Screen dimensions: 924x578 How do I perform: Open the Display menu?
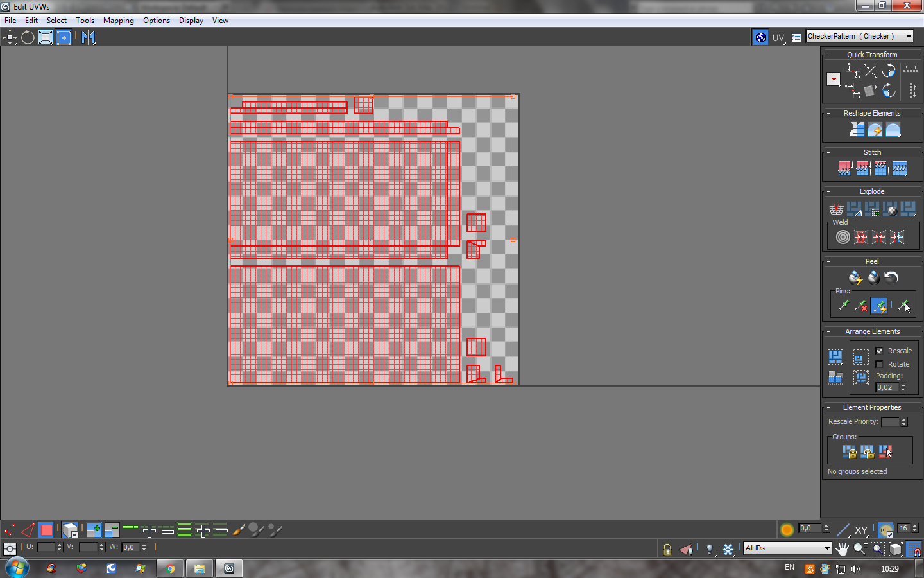tap(191, 21)
